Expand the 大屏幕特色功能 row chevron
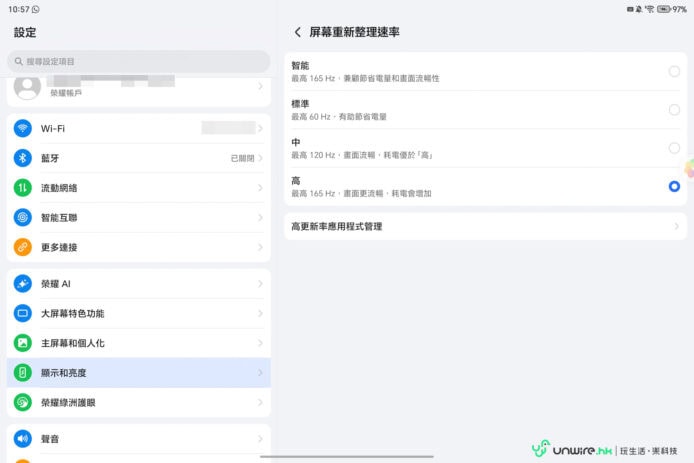 click(260, 314)
